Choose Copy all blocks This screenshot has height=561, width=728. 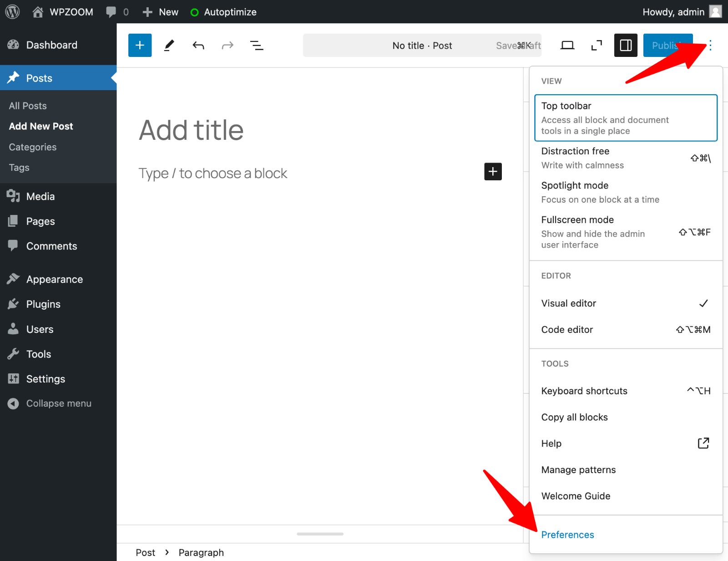pos(626,417)
